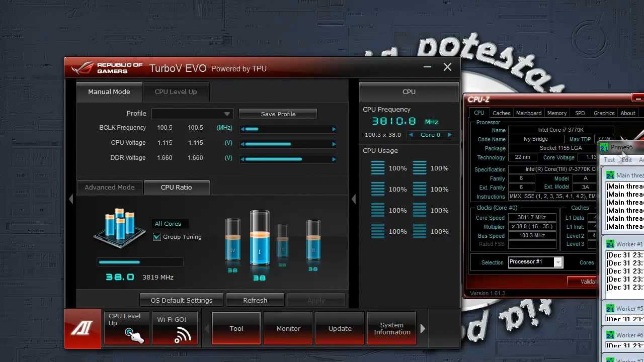The height and width of the screenshot is (362, 644).
Task: Open CPU-Z Graphics tab
Action: click(604, 113)
